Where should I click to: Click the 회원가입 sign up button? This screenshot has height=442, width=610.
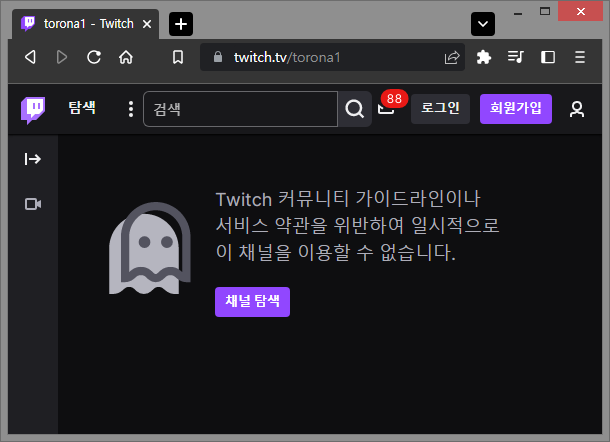click(x=515, y=109)
